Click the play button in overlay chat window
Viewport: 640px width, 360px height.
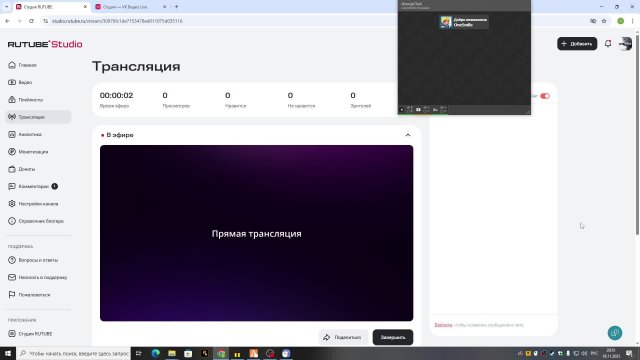pyautogui.click(x=402, y=110)
